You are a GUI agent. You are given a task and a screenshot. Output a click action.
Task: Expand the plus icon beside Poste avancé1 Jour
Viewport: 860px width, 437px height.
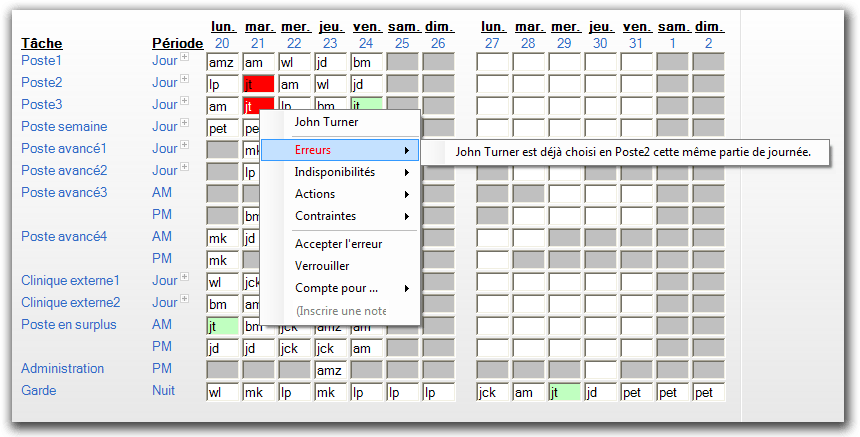click(185, 145)
